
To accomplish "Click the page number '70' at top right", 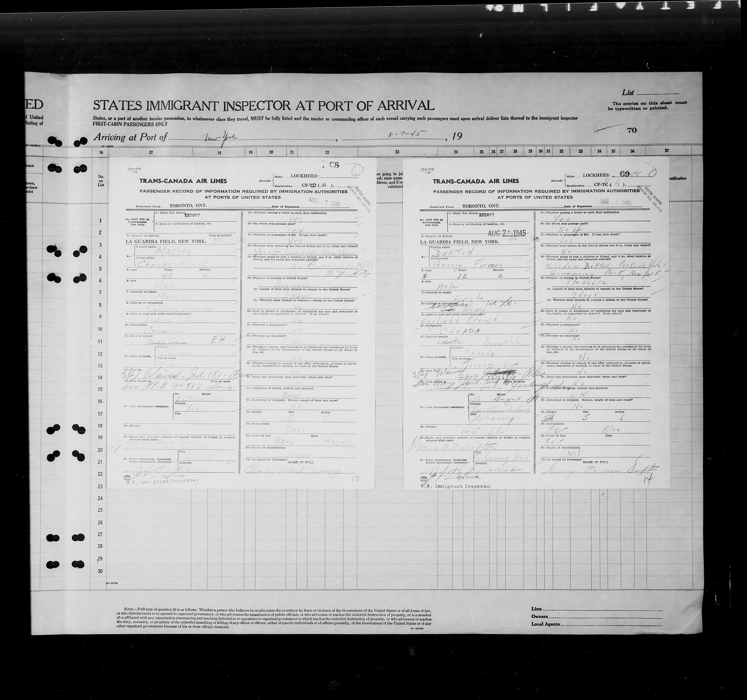I will pos(632,130).
